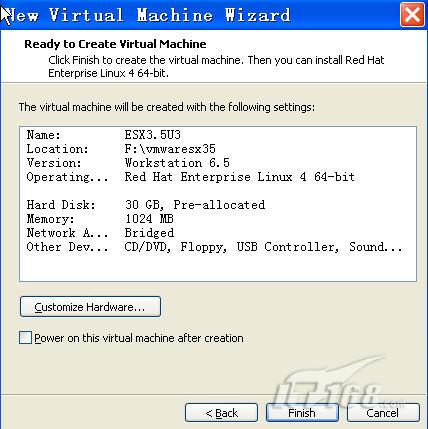
Task: Select the Hard Disk value 30 GB, Pre-allocated
Action: (x=195, y=205)
